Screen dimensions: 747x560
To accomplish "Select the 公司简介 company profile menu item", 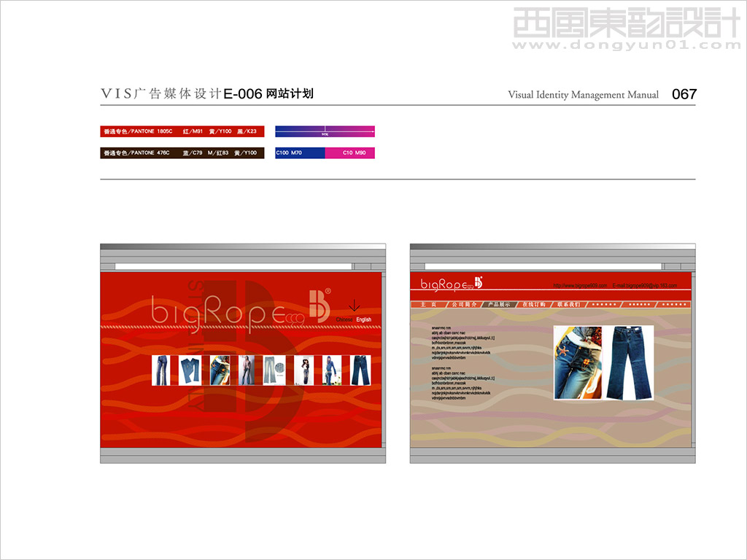I will point(465,304).
